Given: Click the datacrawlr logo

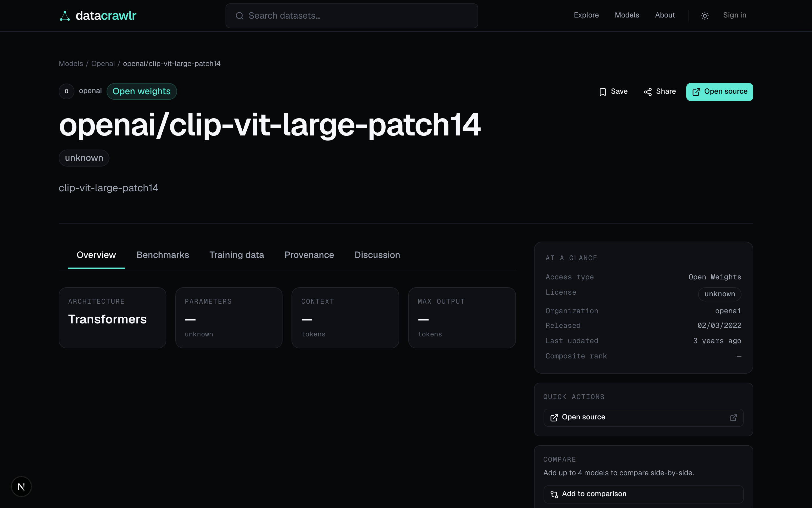Looking at the screenshot, I should pos(98,16).
